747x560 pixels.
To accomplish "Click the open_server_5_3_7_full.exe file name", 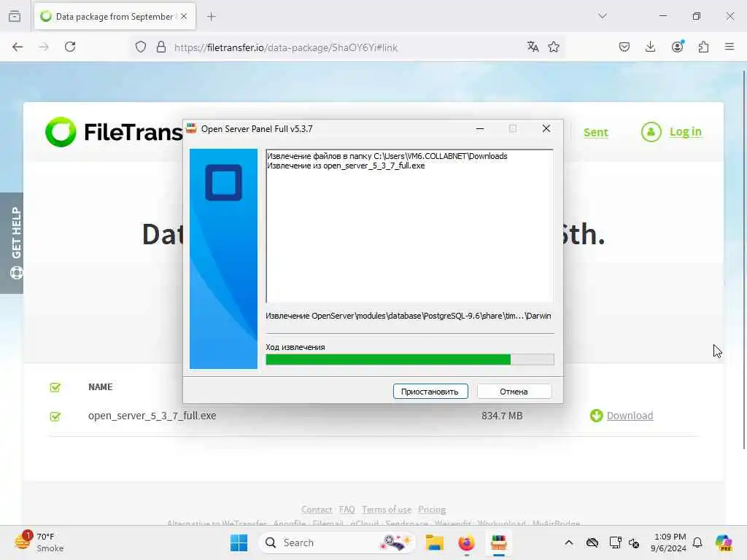I will pyautogui.click(x=152, y=416).
